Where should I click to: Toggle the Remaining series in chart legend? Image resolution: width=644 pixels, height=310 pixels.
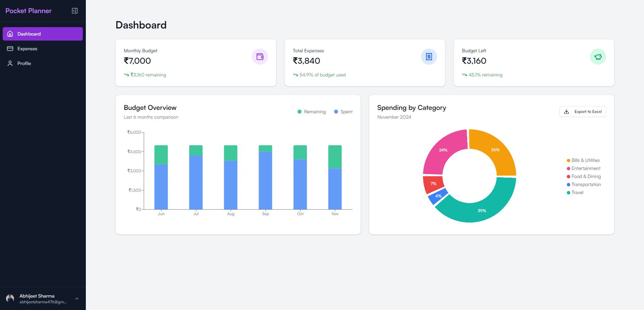pos(312,112)
